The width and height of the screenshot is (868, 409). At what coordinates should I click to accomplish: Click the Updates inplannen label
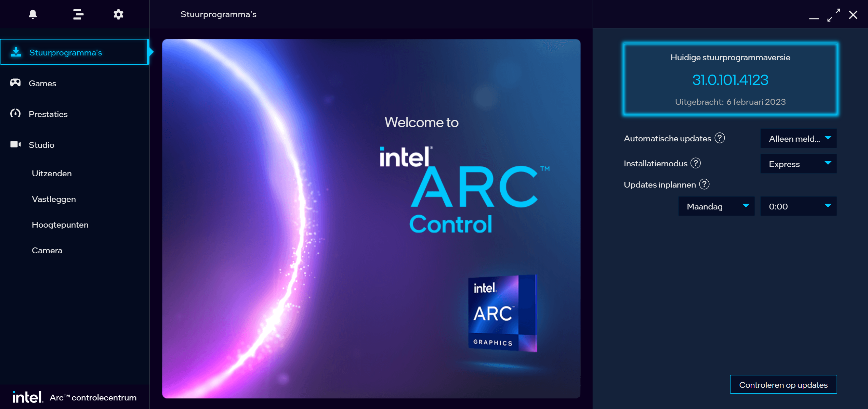click(x=660, y=184)
